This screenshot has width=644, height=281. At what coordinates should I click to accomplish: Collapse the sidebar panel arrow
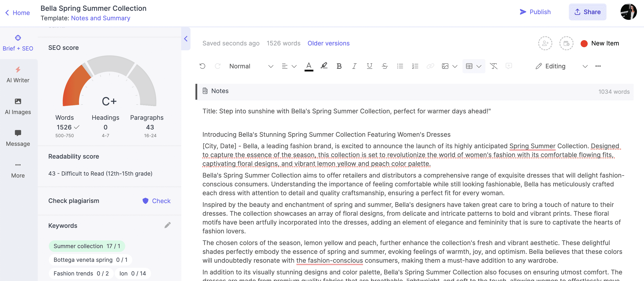click(186, 39)
